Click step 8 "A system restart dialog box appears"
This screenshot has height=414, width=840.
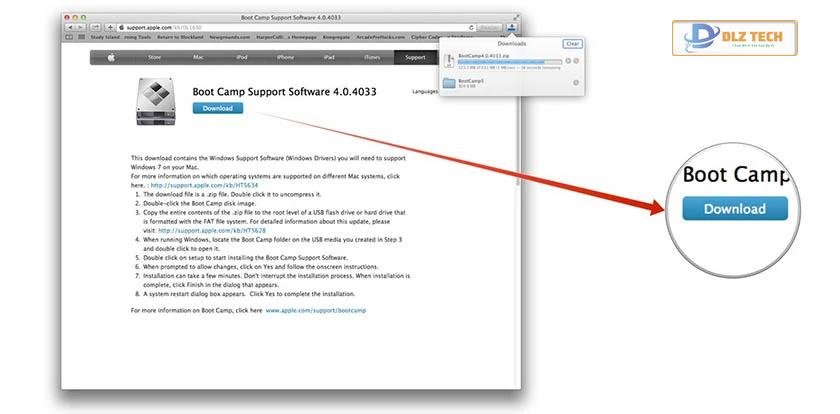[249, 293]
